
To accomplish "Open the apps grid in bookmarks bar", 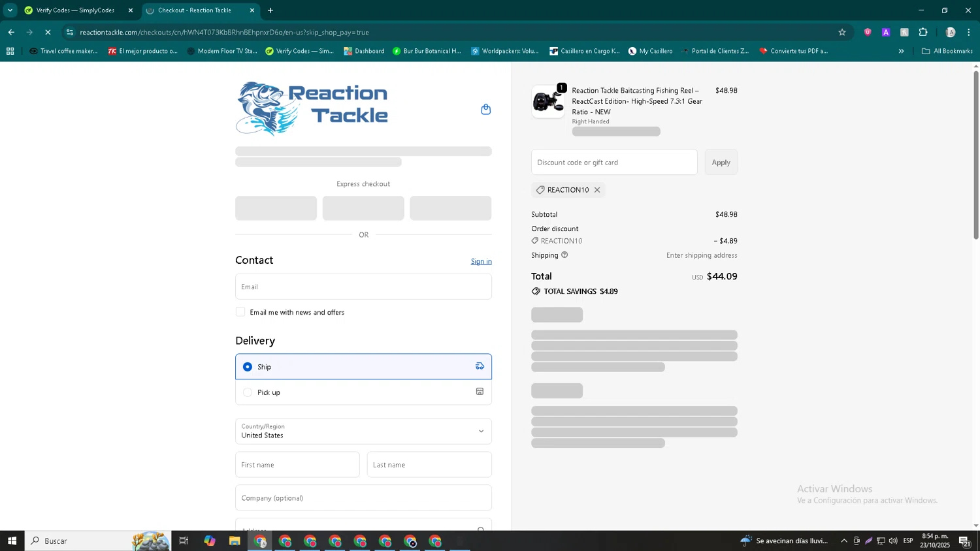I will click(x=10, y=51).
